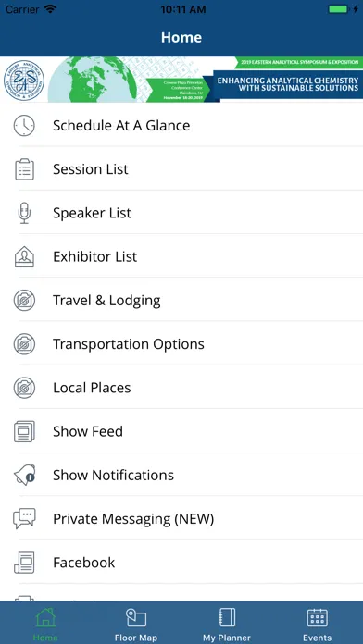Image resolution: width=363 pixels, height=644 pixels.
Task: Tap the exhibitor booth icon
Action: [24, 256]
